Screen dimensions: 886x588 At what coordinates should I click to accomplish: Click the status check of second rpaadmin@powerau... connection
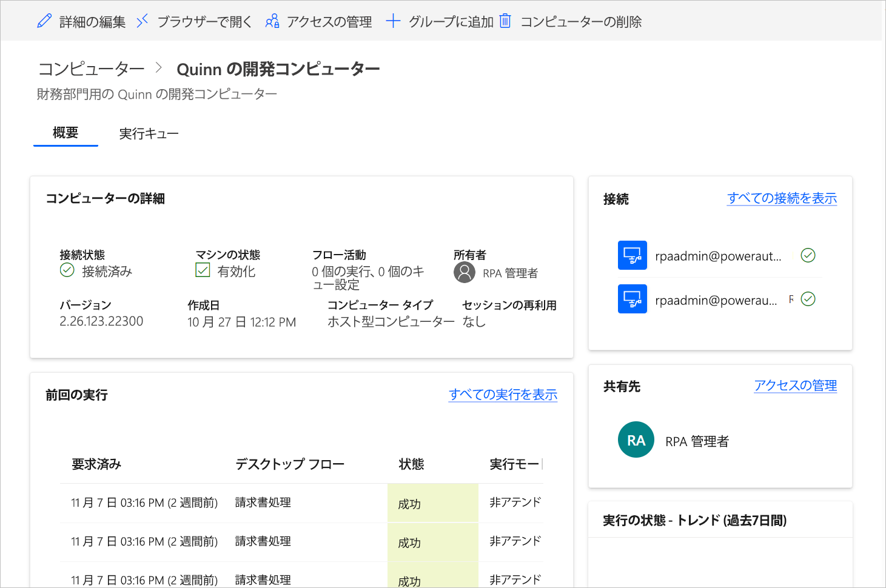point(808,299)
